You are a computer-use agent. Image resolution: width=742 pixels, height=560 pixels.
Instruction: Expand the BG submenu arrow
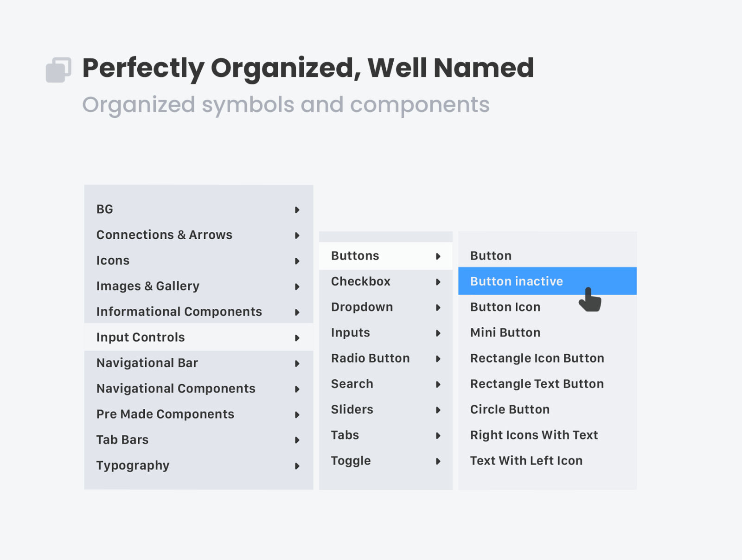tap(297, 210)
